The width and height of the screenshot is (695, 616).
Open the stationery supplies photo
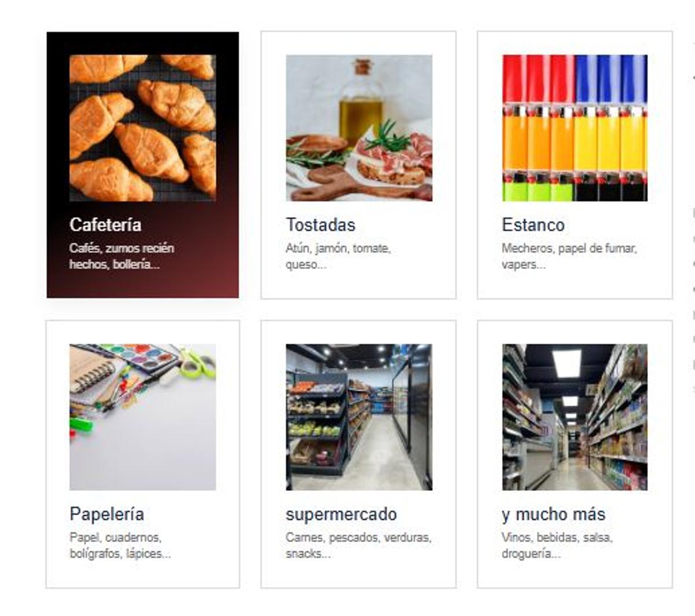click(142, 417)
